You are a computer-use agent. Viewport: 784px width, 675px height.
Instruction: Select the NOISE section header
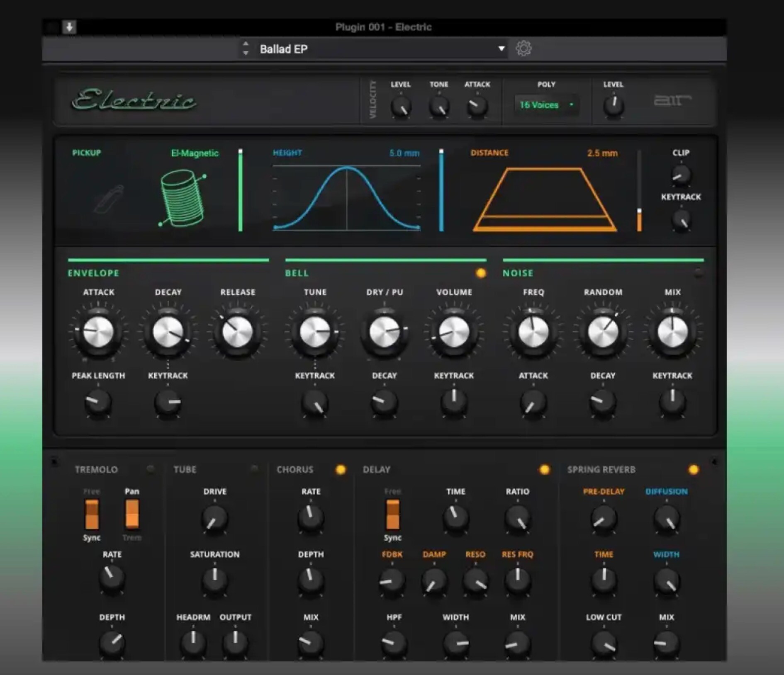pyautogui.click(x=517, y=273)
